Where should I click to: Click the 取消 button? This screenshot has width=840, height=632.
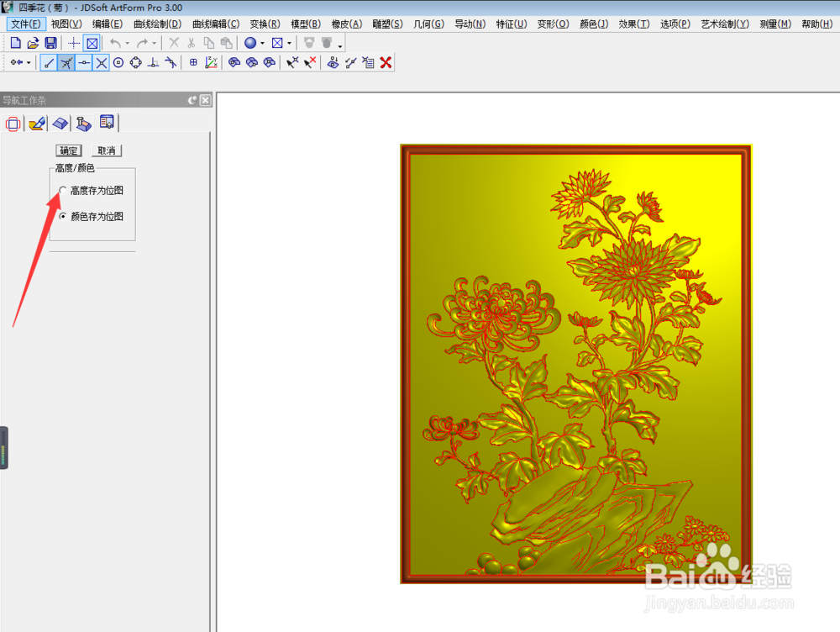pos(106,150)
